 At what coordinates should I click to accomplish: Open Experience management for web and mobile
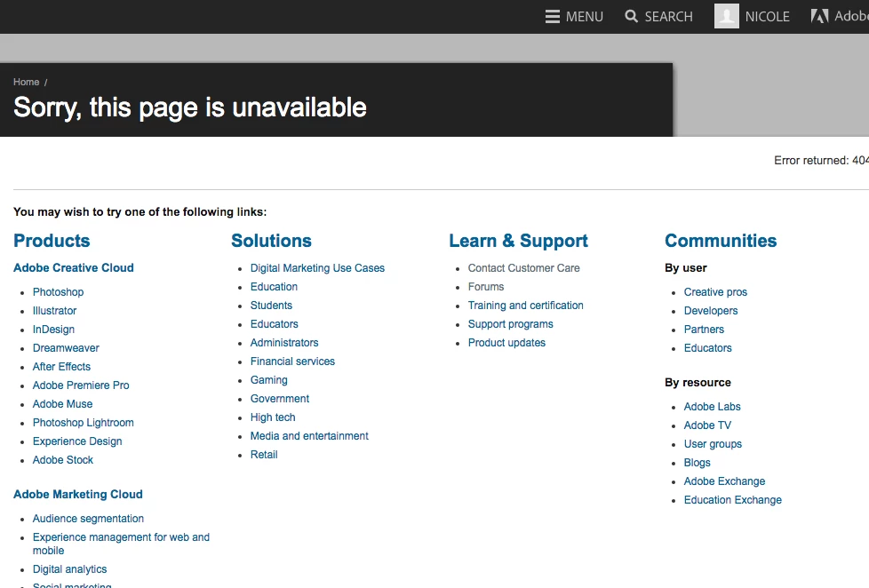[x=121, y=544]
